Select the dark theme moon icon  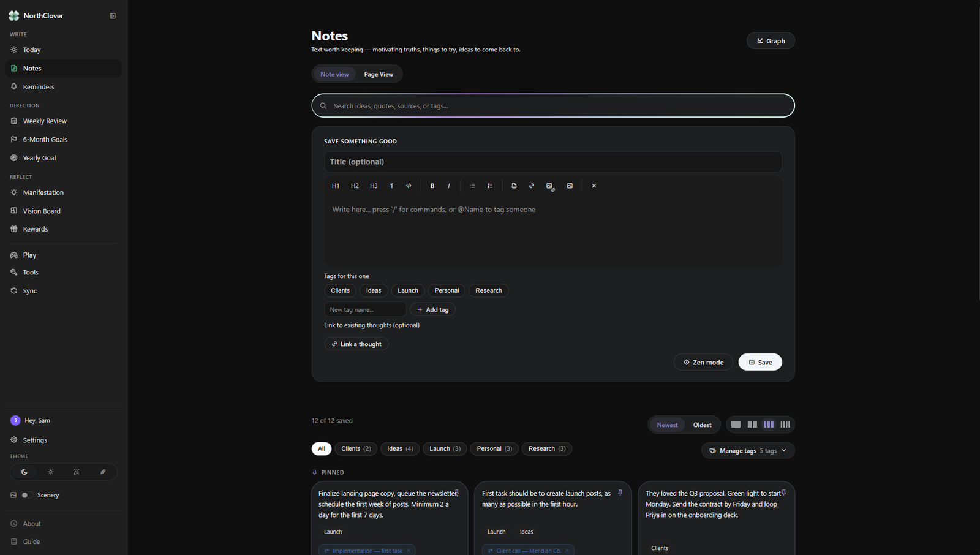[x=24, y=472]
